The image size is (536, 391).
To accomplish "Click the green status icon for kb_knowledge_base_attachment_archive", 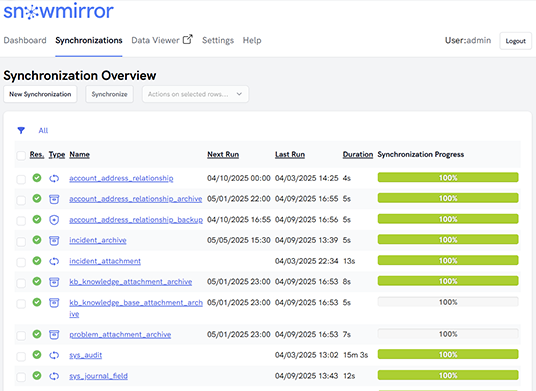I will pyautogui.click(x=37, y=302).
